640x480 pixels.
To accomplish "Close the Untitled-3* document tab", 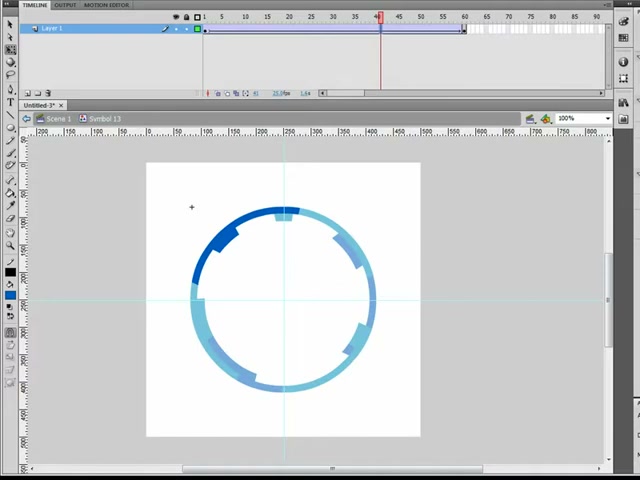I will pyautogui.click(x=61, y=105).
